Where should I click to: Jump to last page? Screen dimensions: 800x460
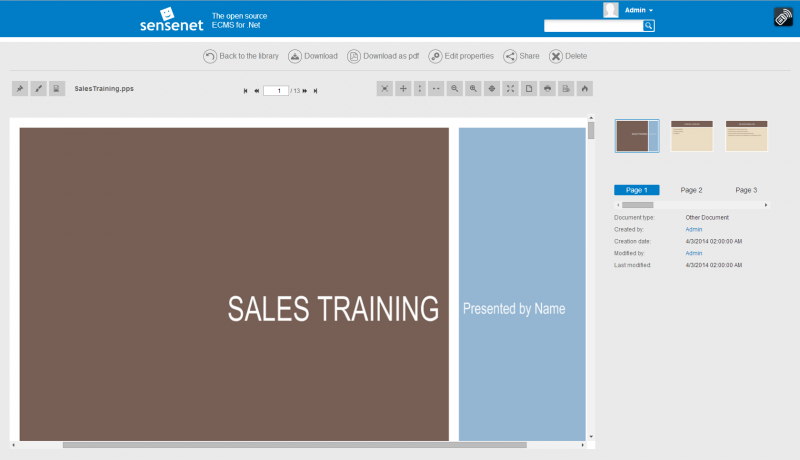(x=315, y=91)
